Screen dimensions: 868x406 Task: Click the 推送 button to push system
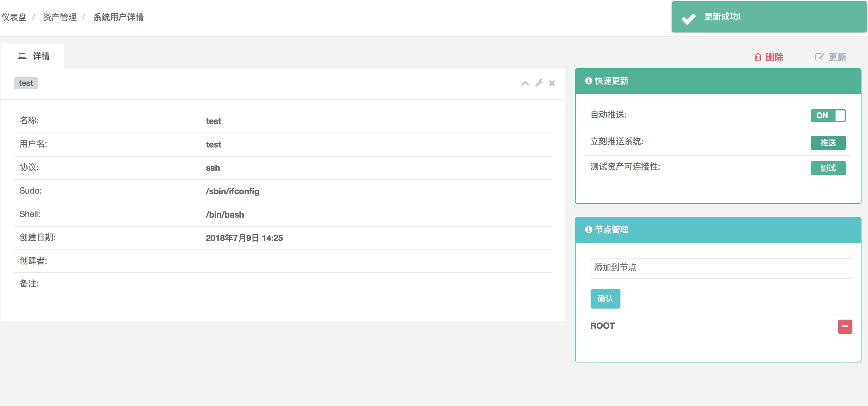[x=828, y=143]
